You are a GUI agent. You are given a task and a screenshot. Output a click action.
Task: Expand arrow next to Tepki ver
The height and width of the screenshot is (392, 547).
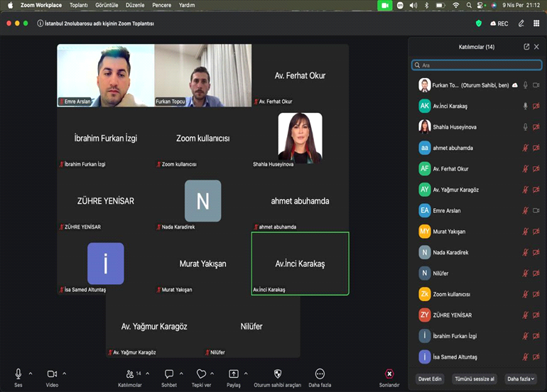[212, 374]
